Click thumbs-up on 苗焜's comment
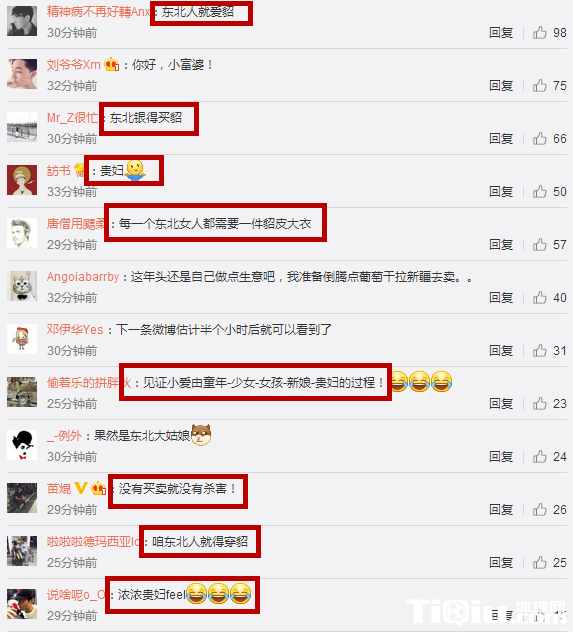Image resolution: width=573 pixels, height=632 pixels. [540, 509]
